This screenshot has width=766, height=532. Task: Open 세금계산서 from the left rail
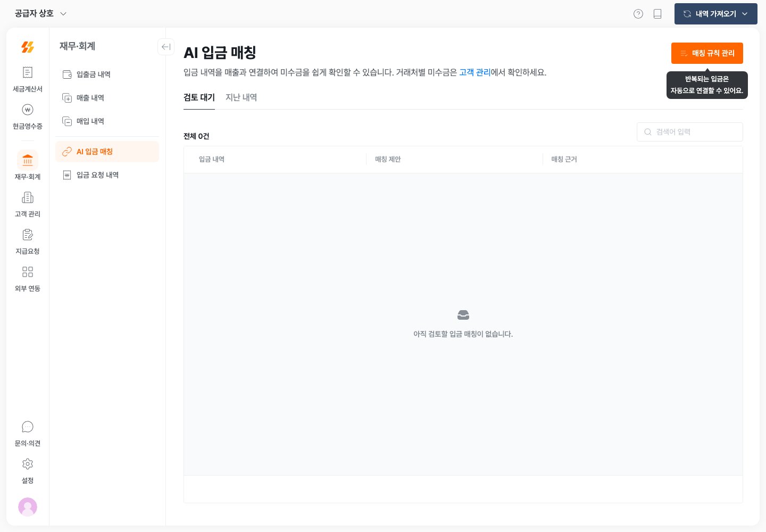[x=28, y=79]
